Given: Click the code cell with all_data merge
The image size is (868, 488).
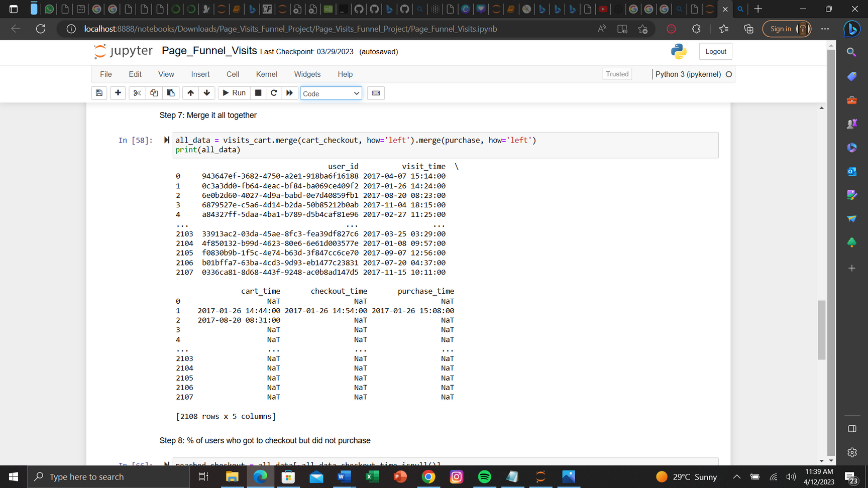Looking at the screenshot, I should tap(446, 145).
